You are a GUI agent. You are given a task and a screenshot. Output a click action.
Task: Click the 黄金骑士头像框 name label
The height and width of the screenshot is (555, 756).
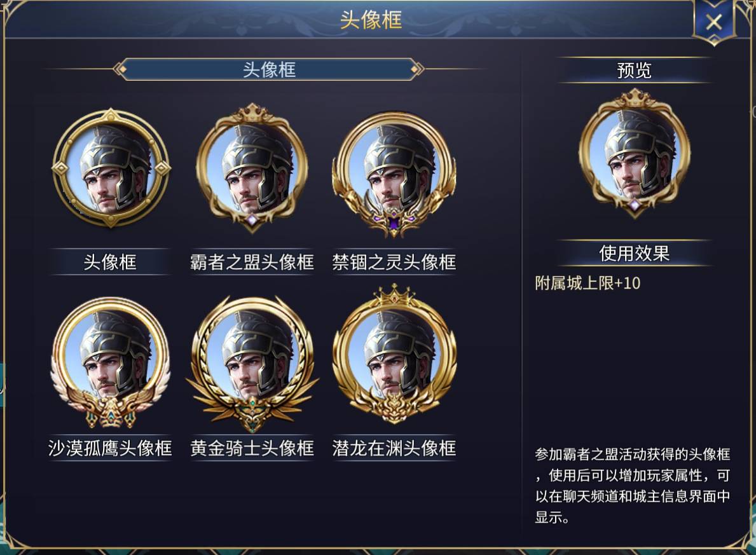point(252,448)
